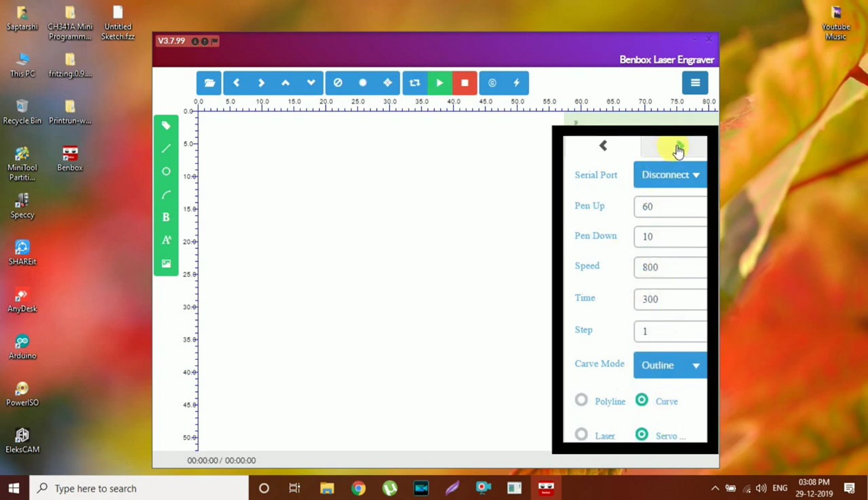Open the Youtube Music desktop shortcut
Screen dimensions: 868x500
tap(835, 23)
